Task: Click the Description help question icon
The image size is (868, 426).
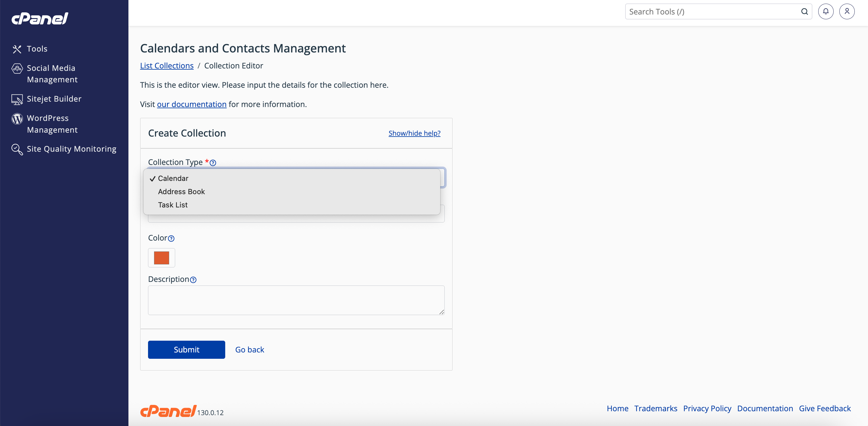Action: click(193, 280)
